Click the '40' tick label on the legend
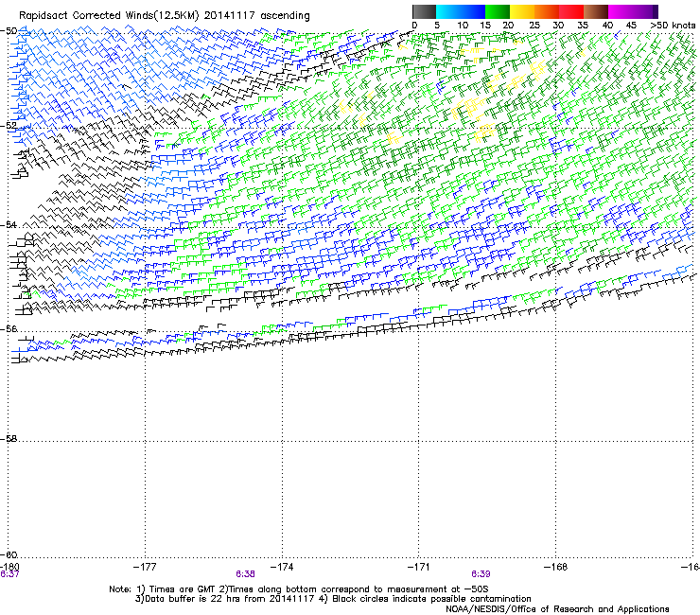The image size is (700, 615). click(x=607, y=26)
